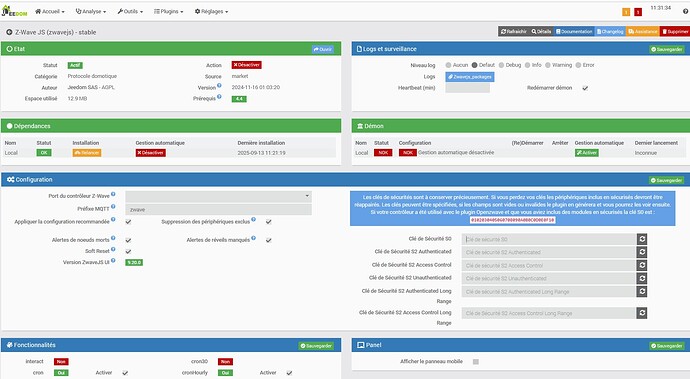Regenerate the Clé de Sécurité S0 key
Screen dimensions: 690x379
click(642, 239)
